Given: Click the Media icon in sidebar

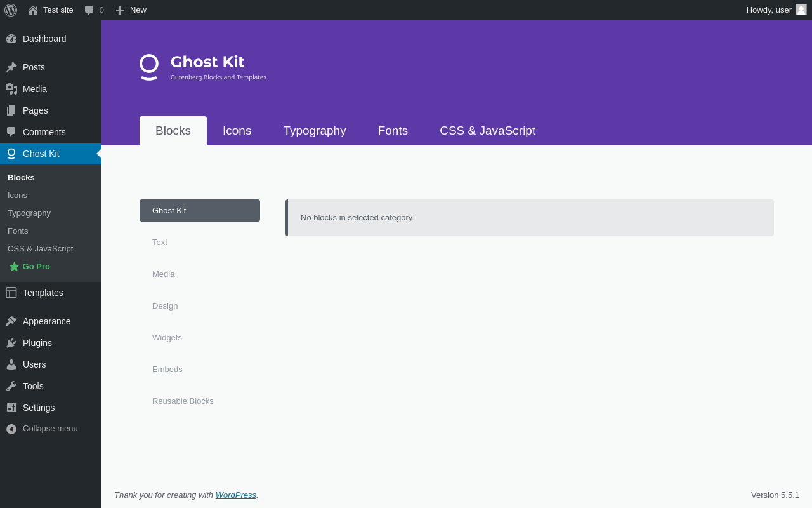Looking at the screenshot, I should [11, 89].
